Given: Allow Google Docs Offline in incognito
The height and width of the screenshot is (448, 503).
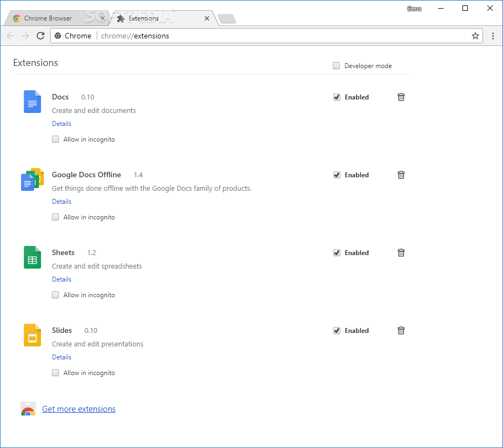Looking at the screenshot, I should tap(56, 217).
